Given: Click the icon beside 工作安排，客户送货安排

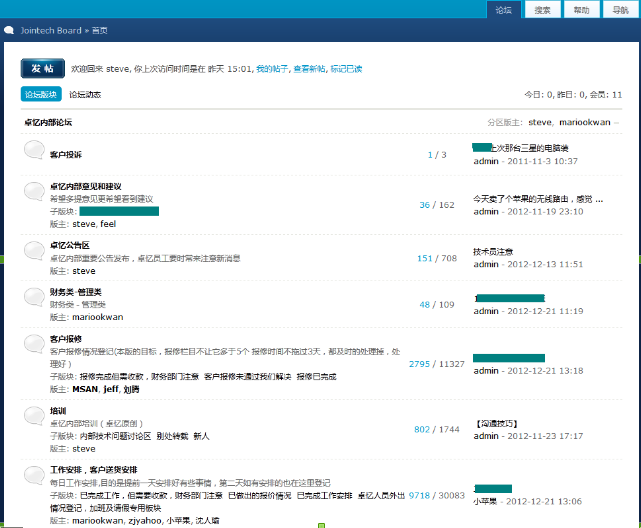Looking at the screenshot, I should pos(34,475).
